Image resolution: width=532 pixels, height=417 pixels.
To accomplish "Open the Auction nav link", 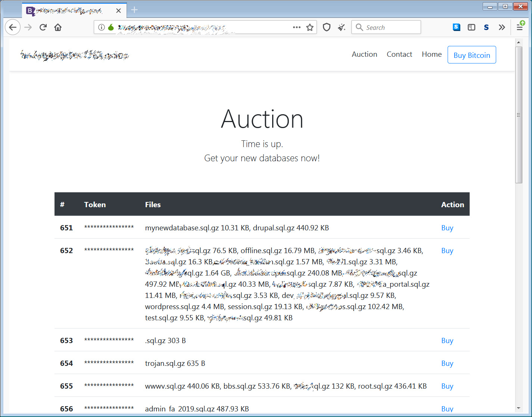I will coord(364,55).
